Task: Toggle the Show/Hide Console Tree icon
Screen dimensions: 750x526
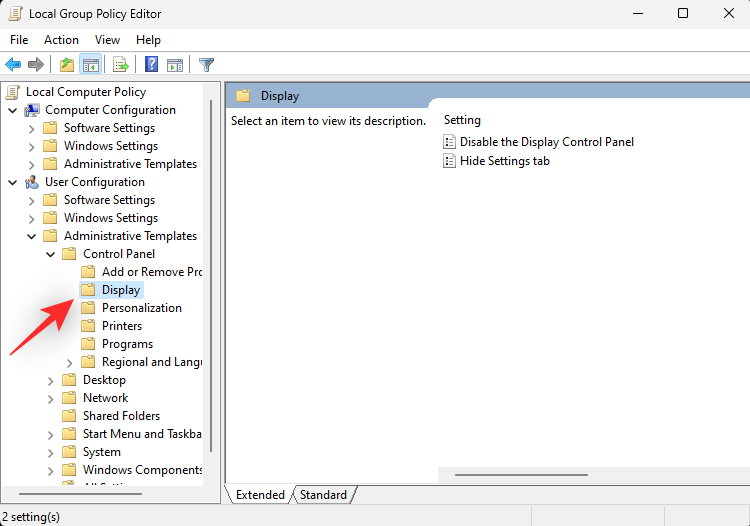Action: click(91, 65)
